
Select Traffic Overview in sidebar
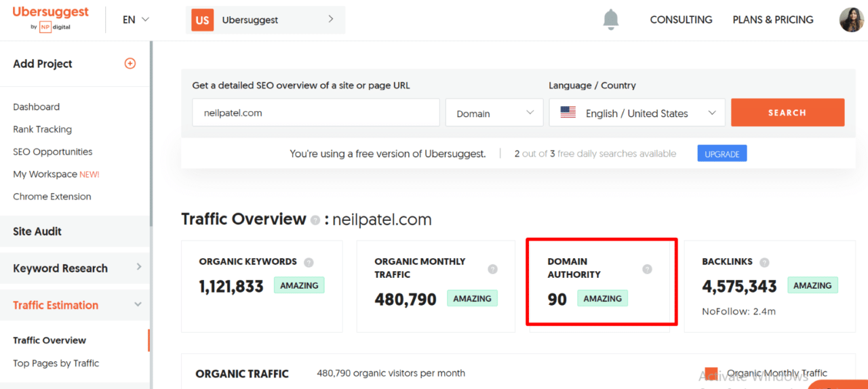(50, 340)
